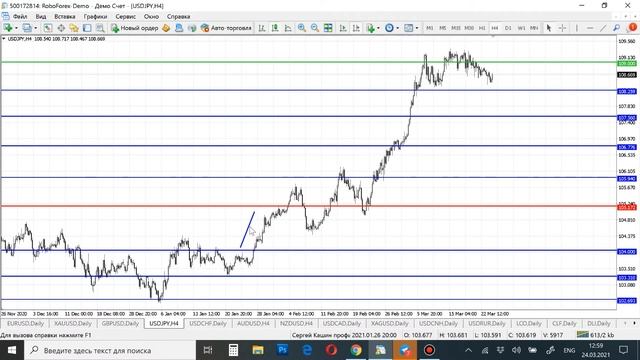The height and width of the screenshot is (360, 640).
Task: Select the H1 timeframe
Action: coord(482,28)
